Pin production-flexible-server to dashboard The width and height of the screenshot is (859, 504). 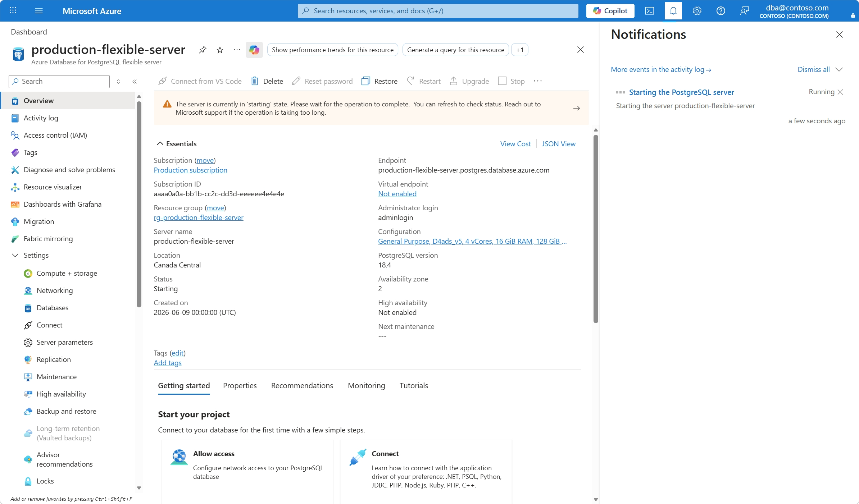(203, 50)
